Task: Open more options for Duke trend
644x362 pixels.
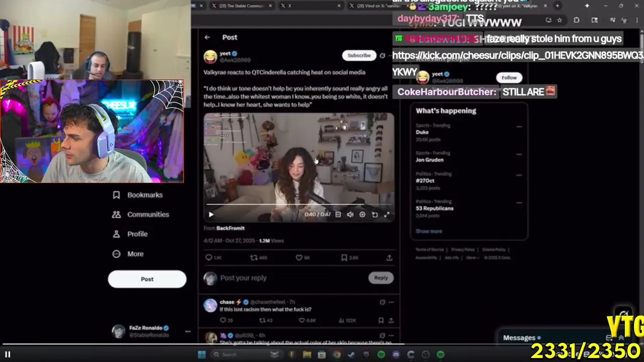Action: tap(519, 127)
